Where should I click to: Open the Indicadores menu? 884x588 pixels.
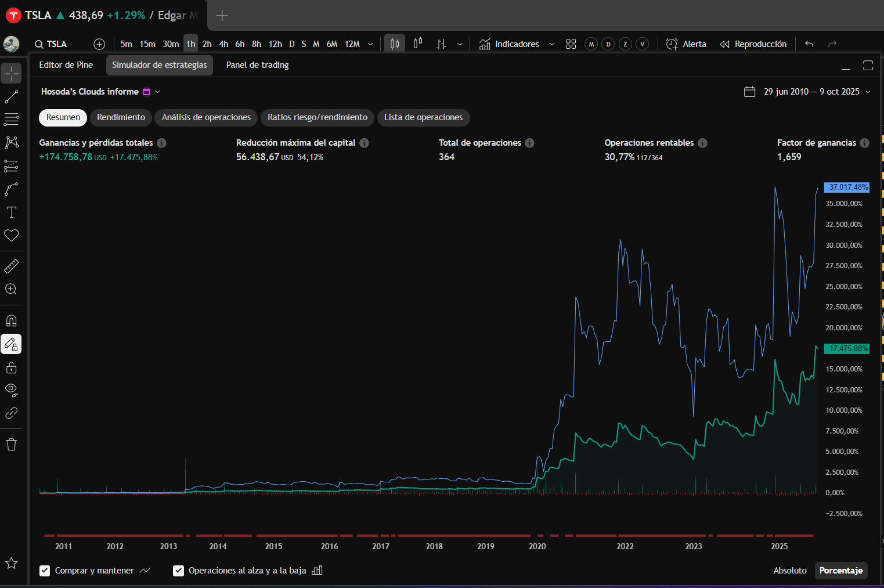[x=510, y=44]
